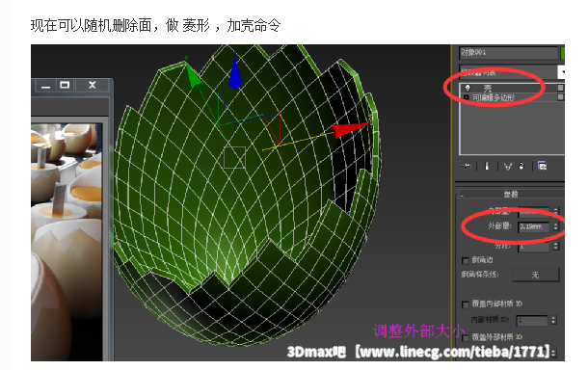Click the green object color swatch

pyautogui.click(x=563, y=52)
